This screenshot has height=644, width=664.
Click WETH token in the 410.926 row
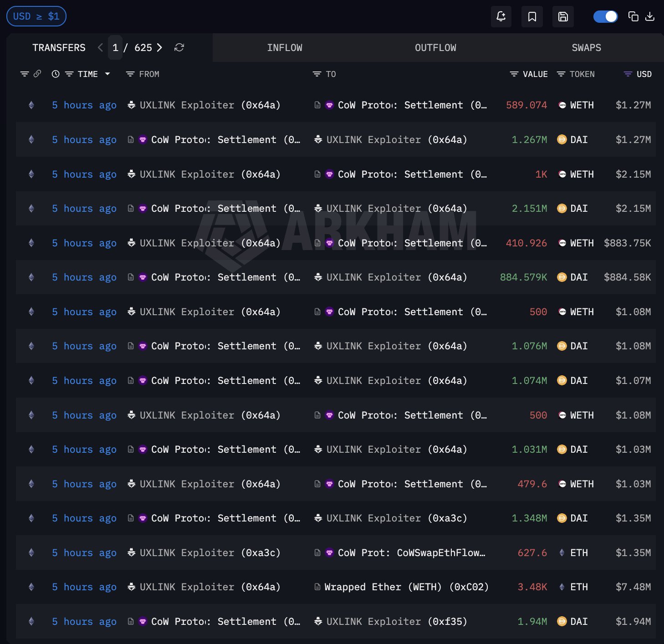(582, 243)
